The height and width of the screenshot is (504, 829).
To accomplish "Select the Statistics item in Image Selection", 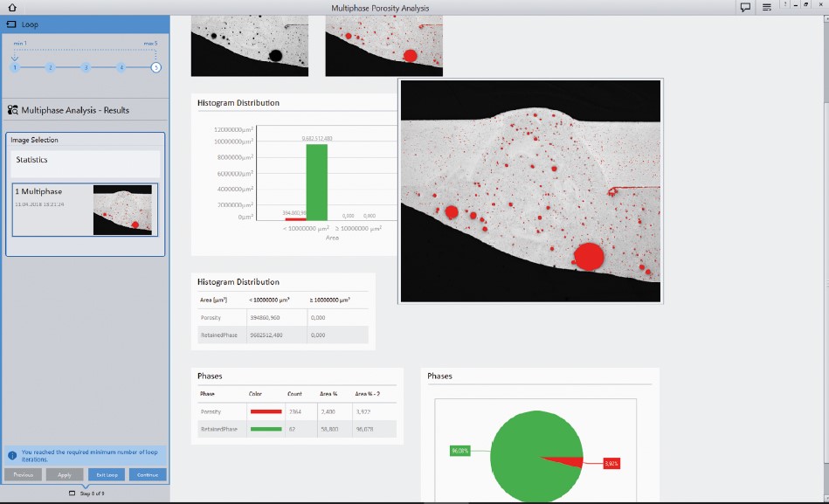I will coord(85,161).
